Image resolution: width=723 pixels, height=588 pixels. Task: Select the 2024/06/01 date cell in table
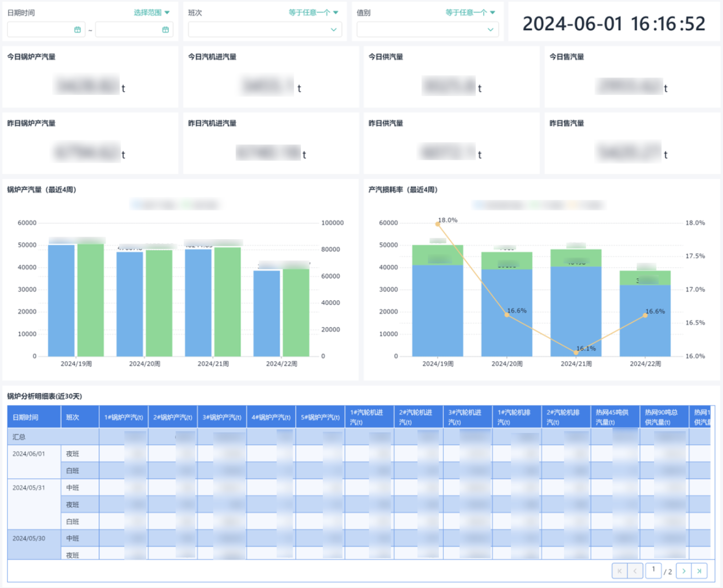(29, 454)
